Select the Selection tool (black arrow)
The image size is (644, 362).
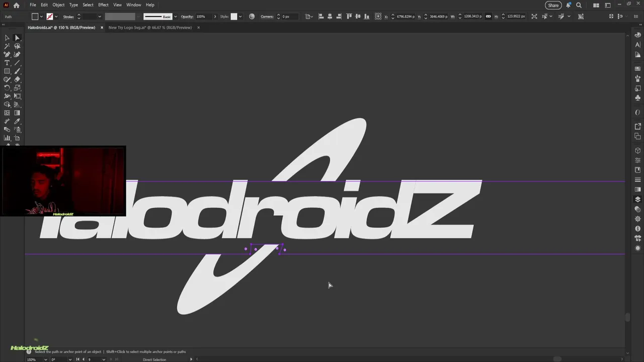click(7, 38)
